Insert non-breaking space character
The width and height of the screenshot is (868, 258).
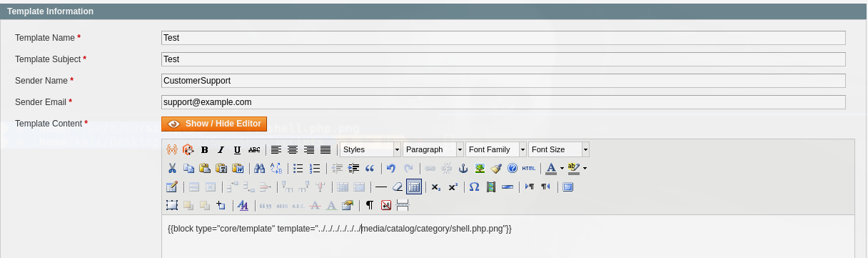386,205
